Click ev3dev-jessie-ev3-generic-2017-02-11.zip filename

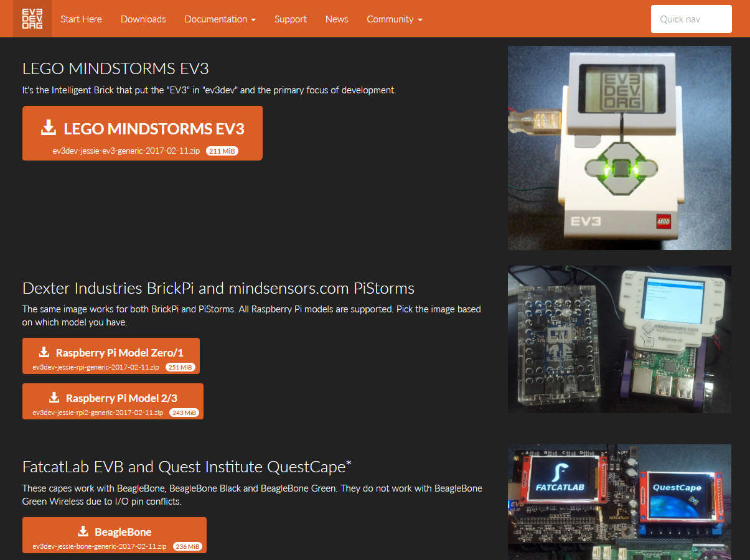click(126, 151)
